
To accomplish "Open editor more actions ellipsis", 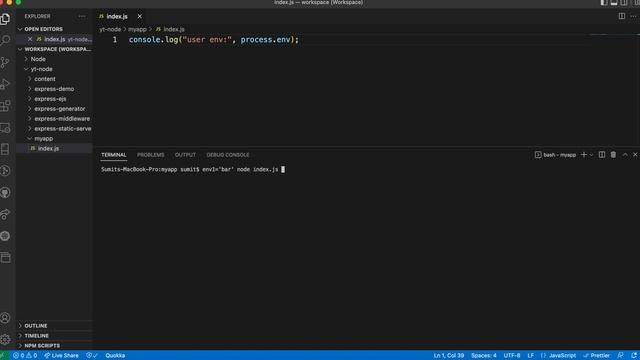I will tap(633, 16).
